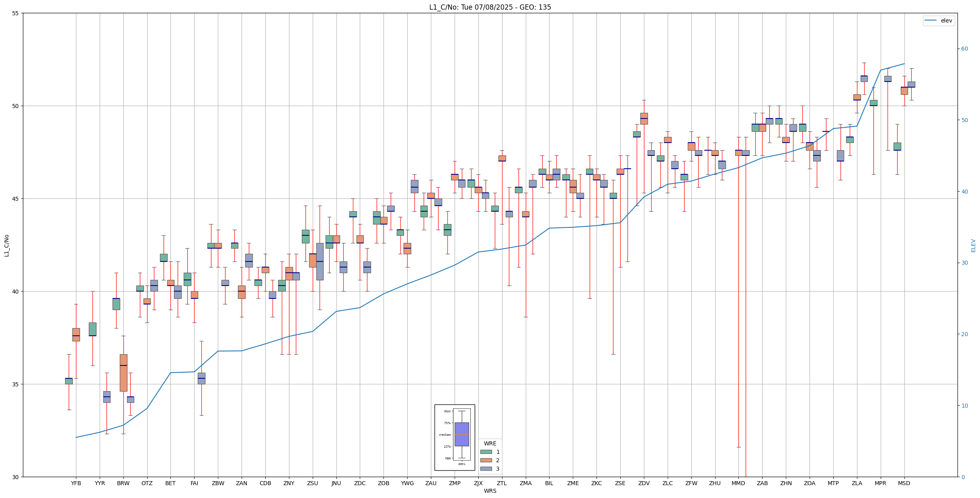Image resolution: width=980 pixels, height=498 pixels.
Task: Click the WRE legend title
Action: pyautogui.click(x=490, y=443)
